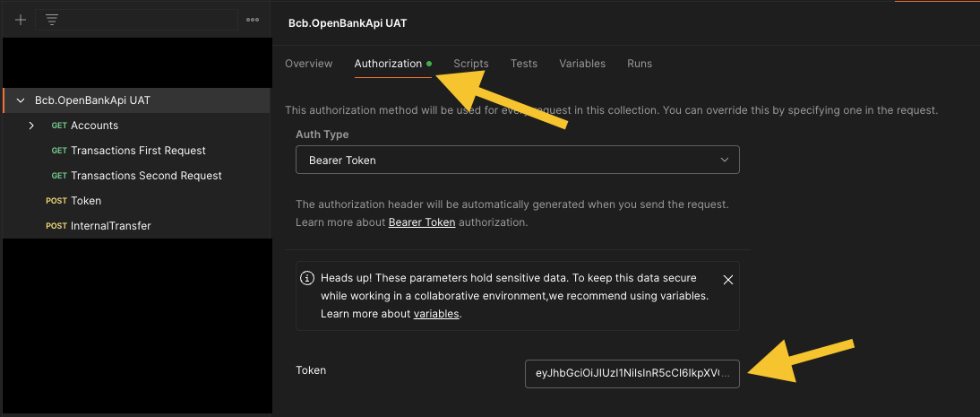This screenshot has width=980, height=417.
Task: Collapse the Bcb.OpenBankApi UAT collection
Action: tap(21, 100)
